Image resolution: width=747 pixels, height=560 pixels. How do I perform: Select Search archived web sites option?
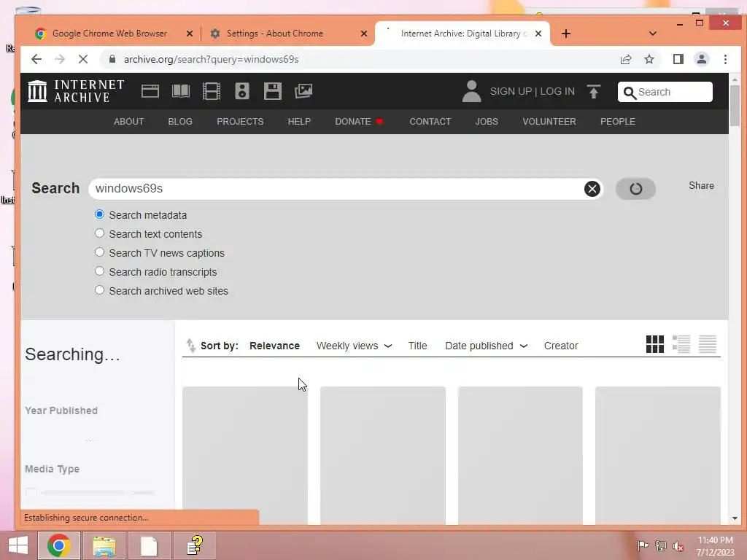[x=99, y=290]
